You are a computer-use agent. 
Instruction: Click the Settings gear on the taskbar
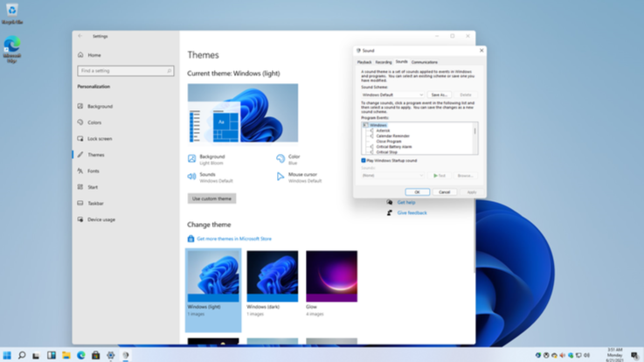click(110, 355)
